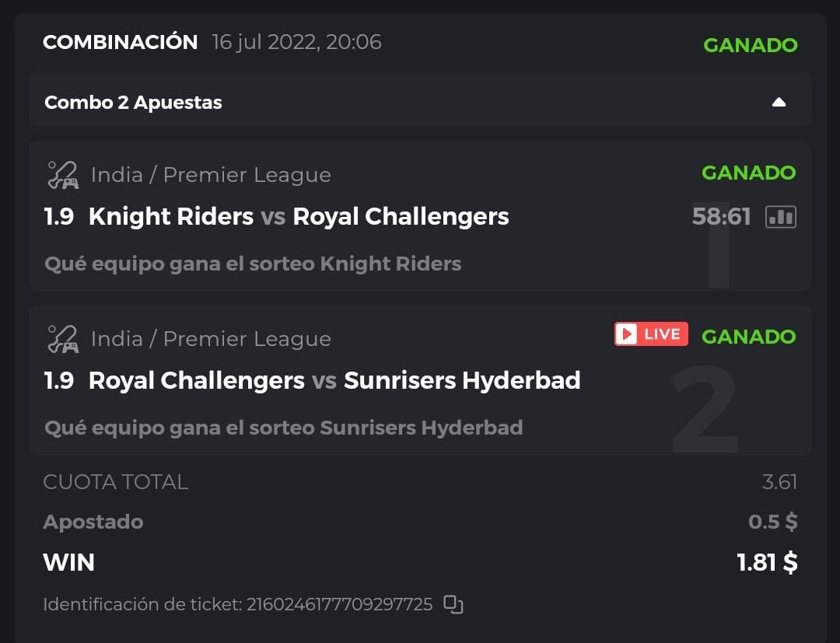Click India / Premier League in second bet

click(x=211, y=339)
